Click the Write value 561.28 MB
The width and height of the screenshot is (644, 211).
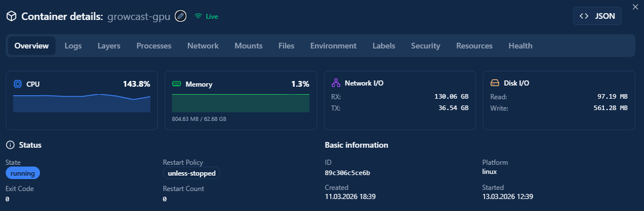(611, 108)
